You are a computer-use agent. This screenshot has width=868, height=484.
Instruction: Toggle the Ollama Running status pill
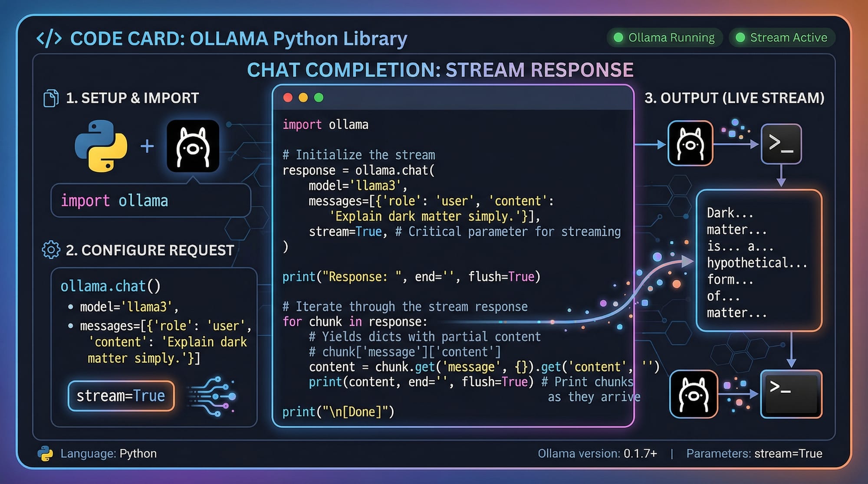click(664, 38)
